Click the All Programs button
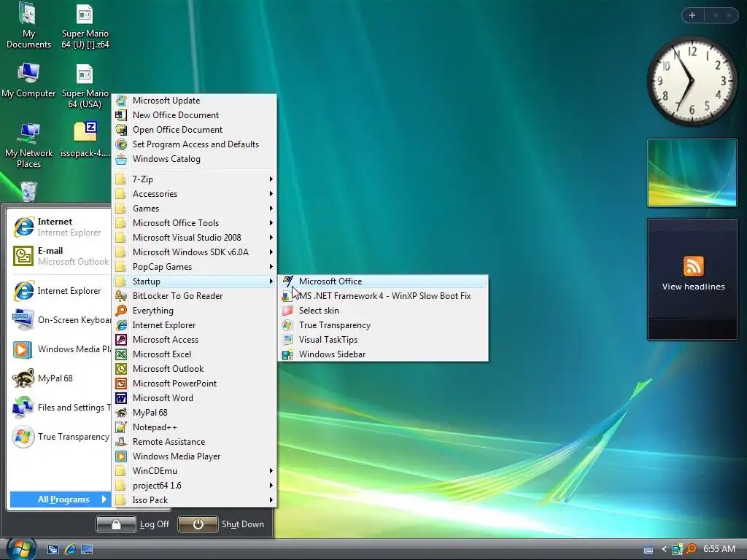This screenshot has width=747, height=560. click(60, 499)
